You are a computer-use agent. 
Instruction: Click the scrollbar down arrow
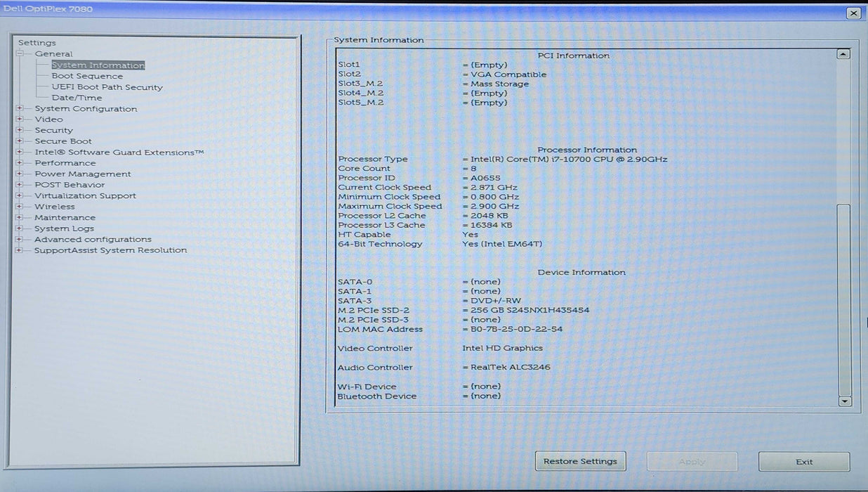tap(844, 401)
